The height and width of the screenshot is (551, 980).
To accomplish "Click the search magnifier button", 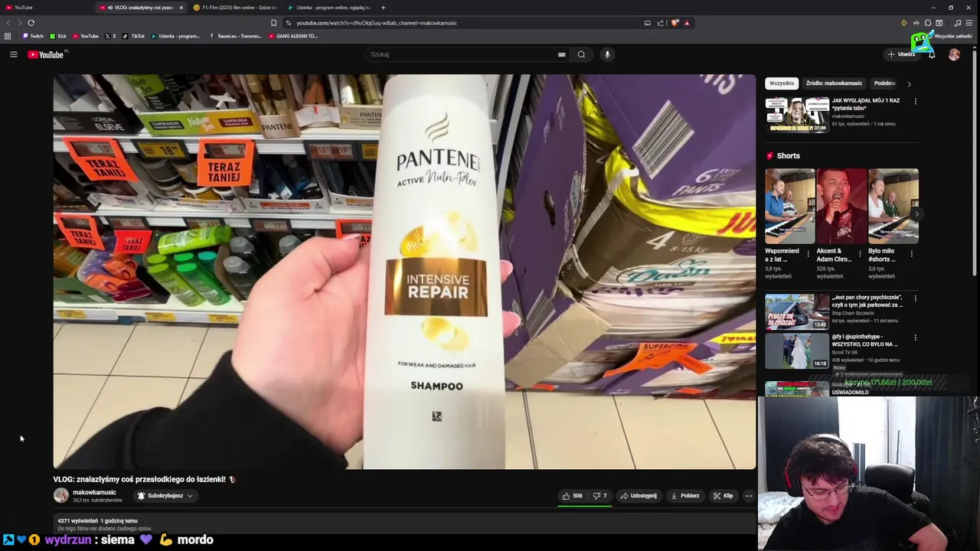I will pyautogui.click(x=581, y=54).
